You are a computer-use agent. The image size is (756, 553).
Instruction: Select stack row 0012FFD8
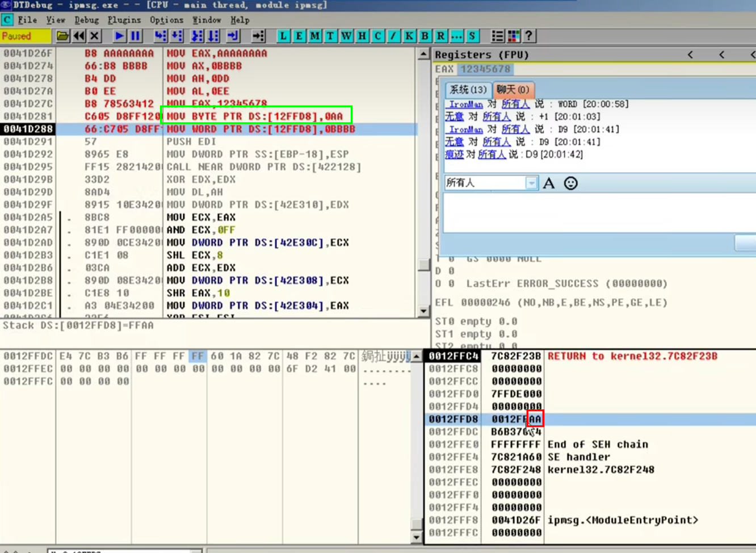point(590,419)
